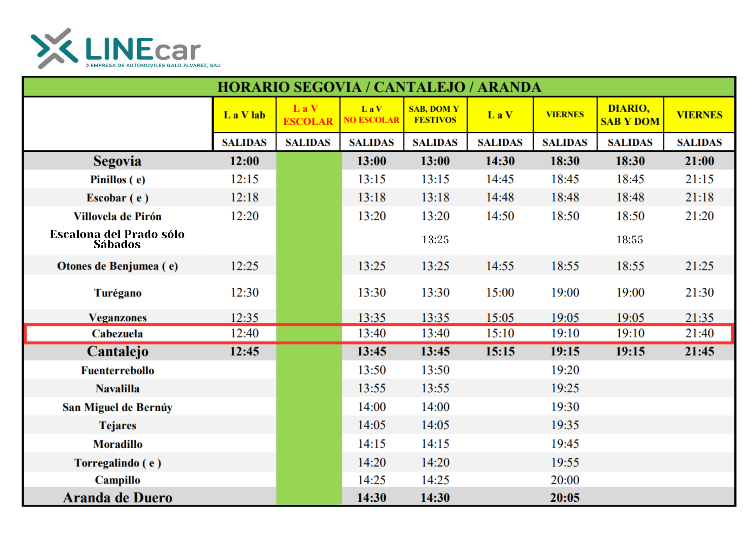Select the DIARIO, SAB Y DOM header

[x=630, y=115]
